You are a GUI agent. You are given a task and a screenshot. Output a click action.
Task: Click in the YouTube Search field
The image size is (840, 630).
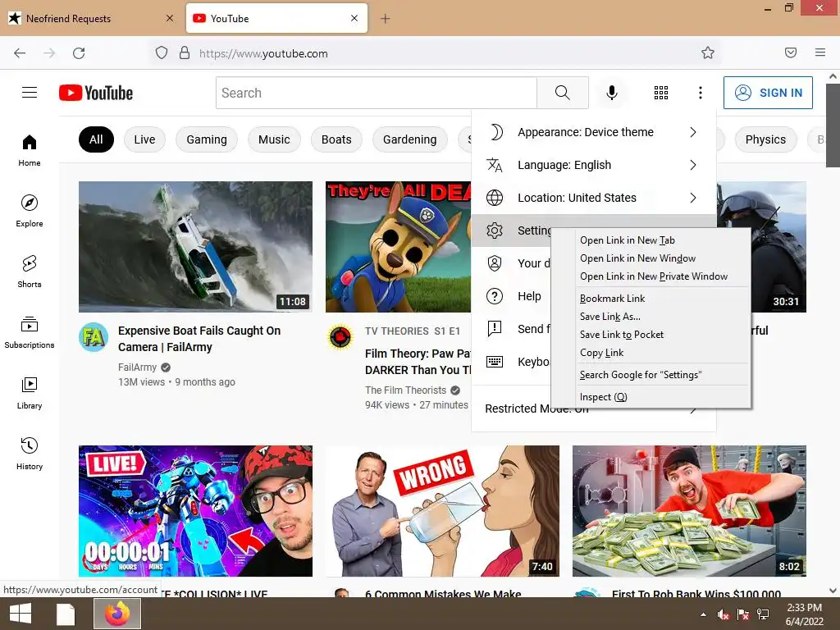tap(377, 93)
